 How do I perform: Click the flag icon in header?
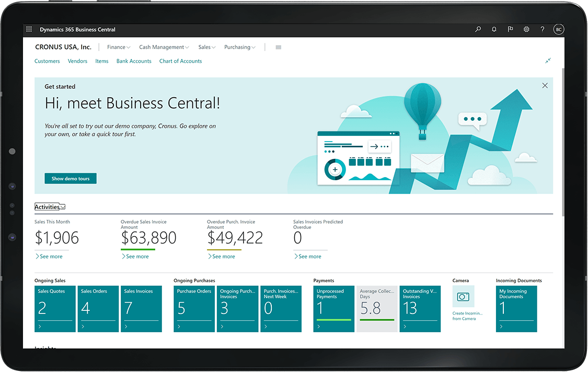pyautogui.click(x=510, y=30)
